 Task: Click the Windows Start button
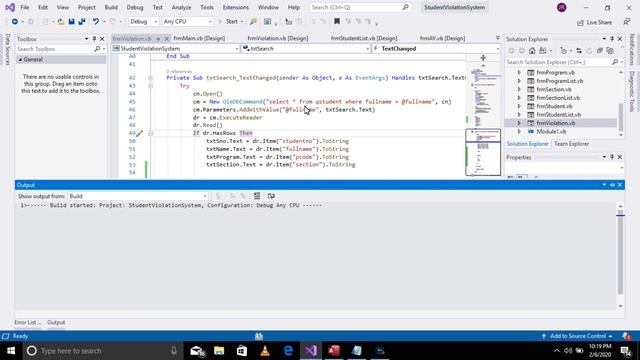(x=11, y=351)
